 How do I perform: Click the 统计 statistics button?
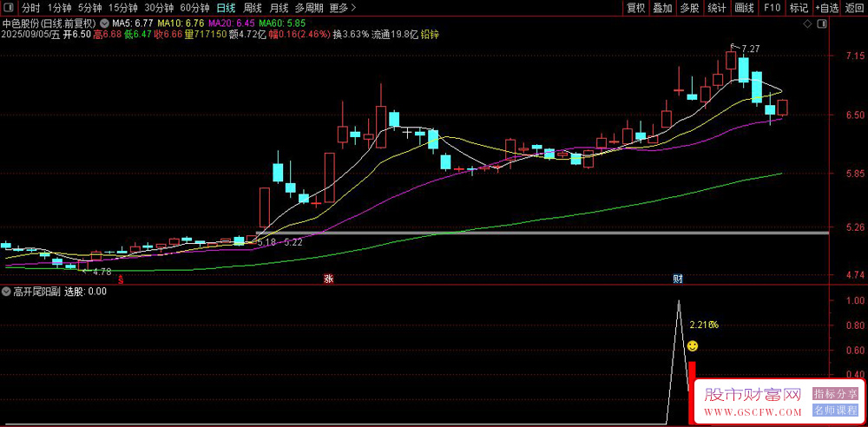point(717,8)
